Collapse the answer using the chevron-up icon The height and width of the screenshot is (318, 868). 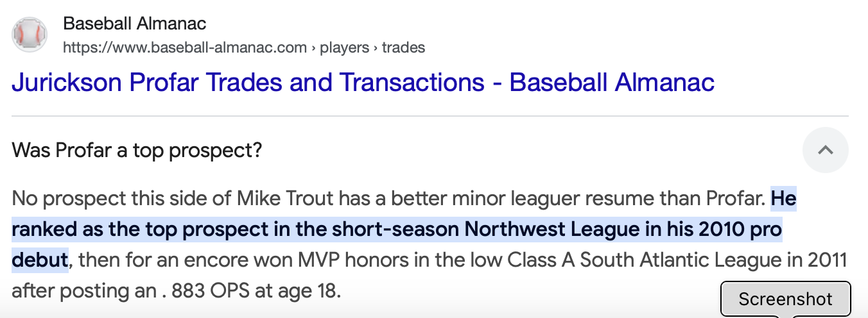(825, 150)
